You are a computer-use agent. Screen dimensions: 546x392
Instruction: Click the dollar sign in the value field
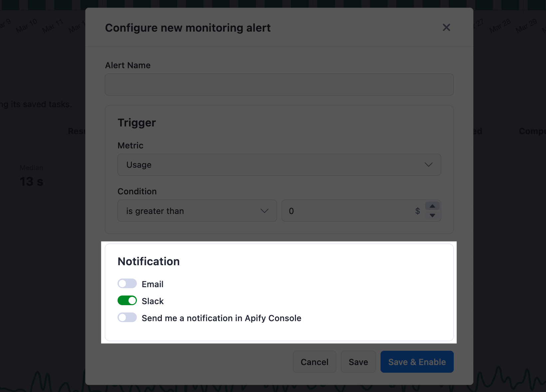tap(417, 211)
